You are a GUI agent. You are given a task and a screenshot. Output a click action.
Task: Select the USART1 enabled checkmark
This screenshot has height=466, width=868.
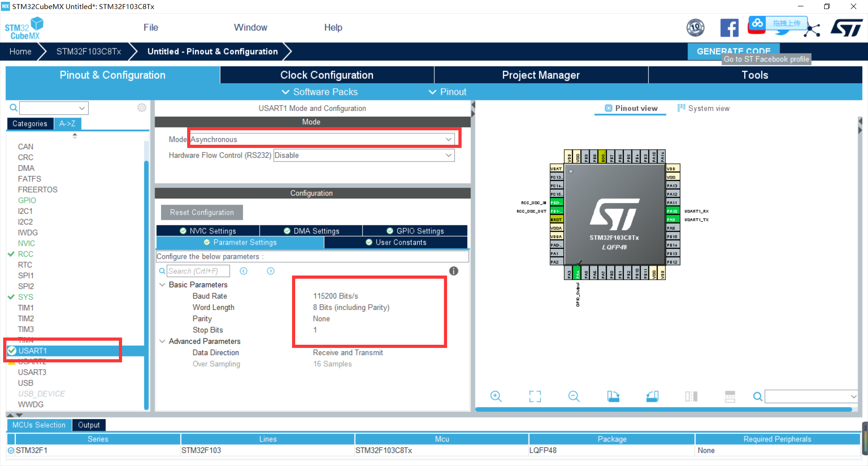(12, 351)
